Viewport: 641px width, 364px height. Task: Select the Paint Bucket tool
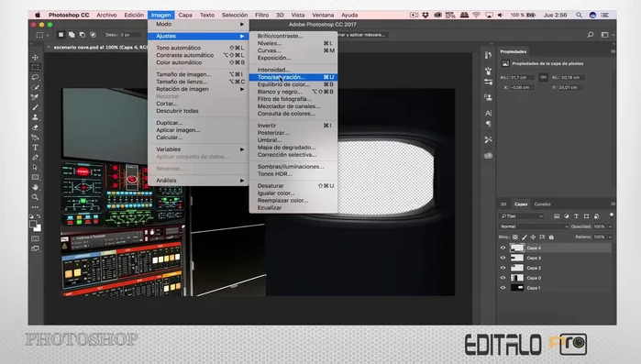(x=35, y=138)
